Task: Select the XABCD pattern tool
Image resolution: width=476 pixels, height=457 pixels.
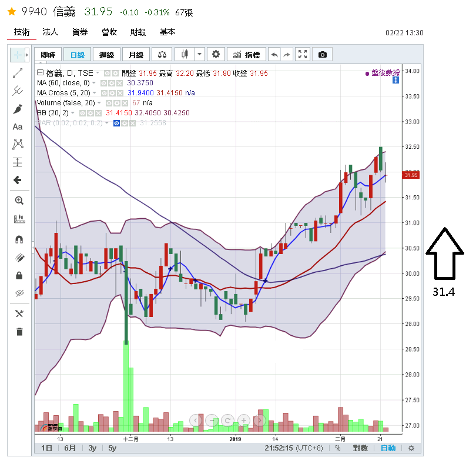Action: (18, 144)
